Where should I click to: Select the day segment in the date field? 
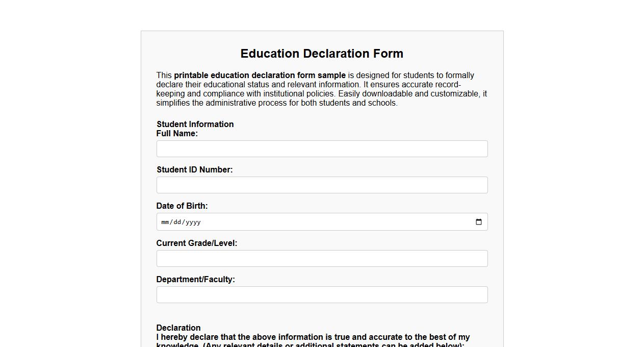pyautogui.click(x=175, y=222)
